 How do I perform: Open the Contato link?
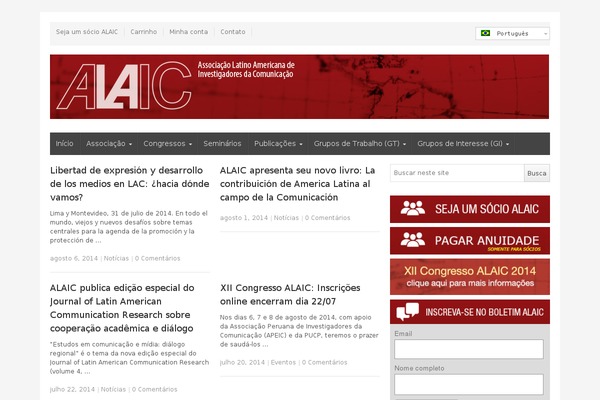(x=233, y=32)
